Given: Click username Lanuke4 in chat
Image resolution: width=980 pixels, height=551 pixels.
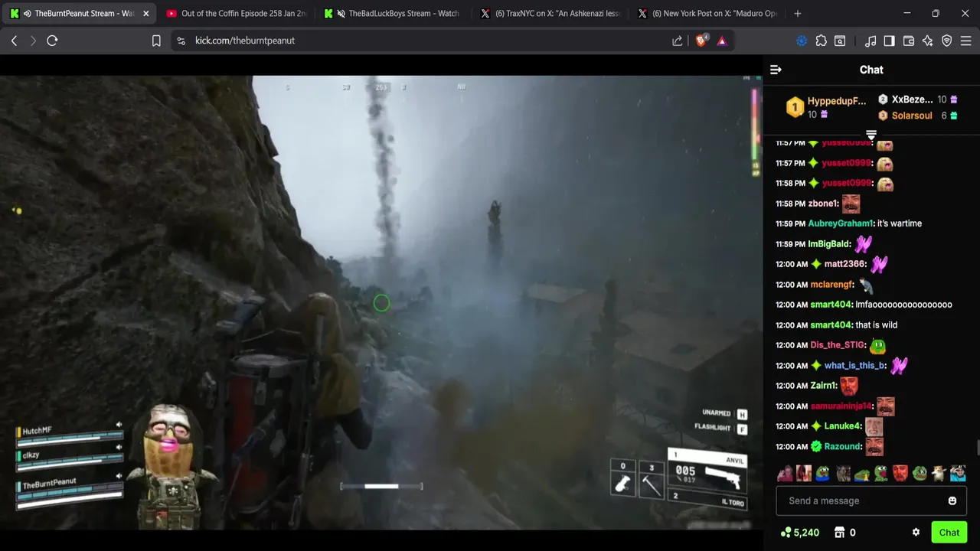Looking at the screenshot, I should pyautogui.click(x=843, y=426).
